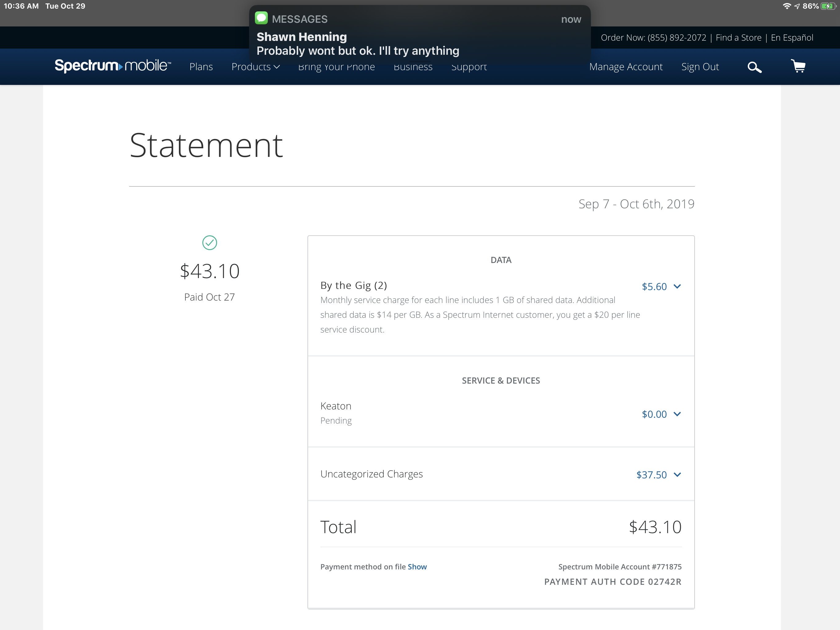The height and width of the screenshot is (630, 840).
Task: Open Shawn Henning's message notification
Action: tap(418, 36)
